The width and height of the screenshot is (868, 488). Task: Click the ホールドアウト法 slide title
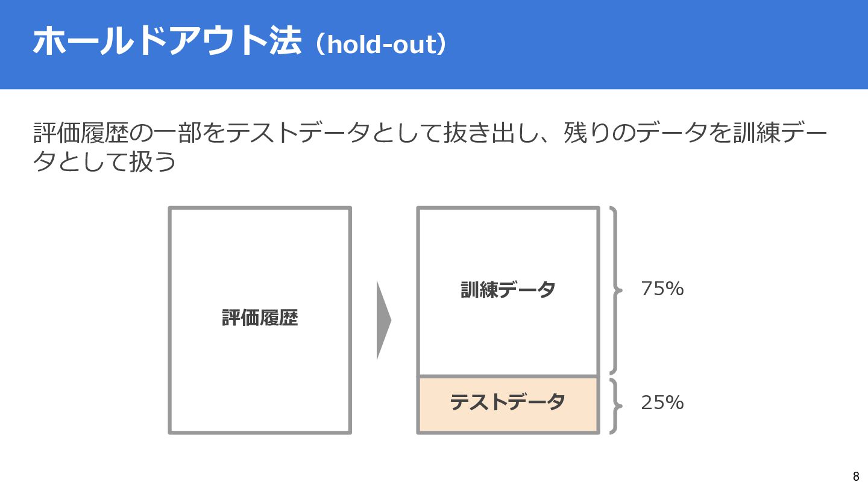click(166, 42)
